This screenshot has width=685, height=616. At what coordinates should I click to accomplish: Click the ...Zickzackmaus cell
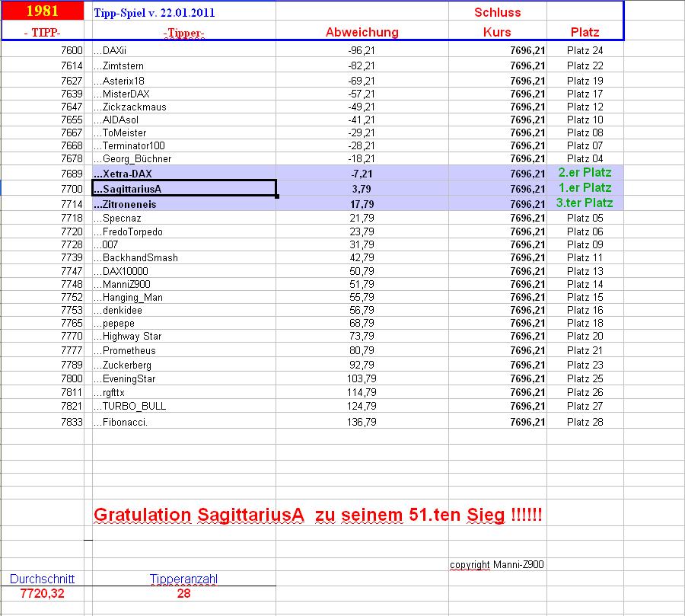click(x=184, y=107)
